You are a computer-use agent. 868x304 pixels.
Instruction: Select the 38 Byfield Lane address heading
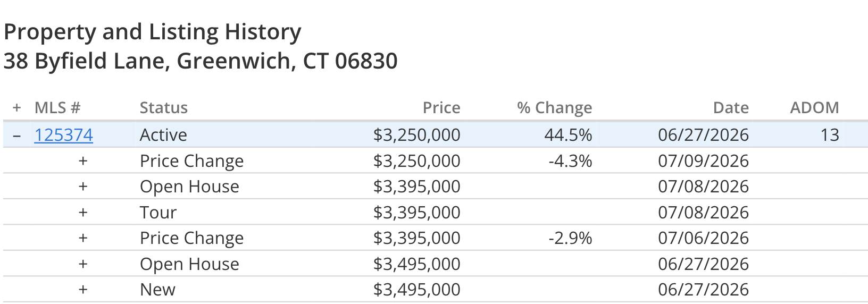click(201, 61)
